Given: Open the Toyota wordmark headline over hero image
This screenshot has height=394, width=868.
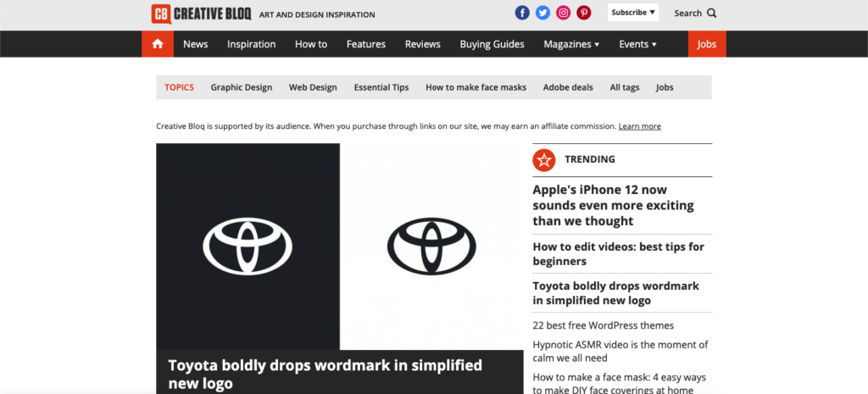Looking at the screenshot, I should click(325, 374).
